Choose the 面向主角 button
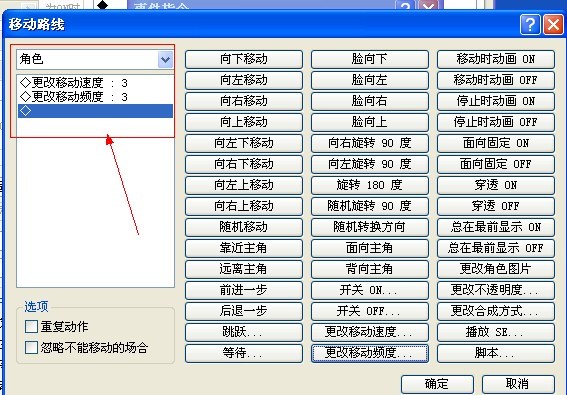 point(370,248)
